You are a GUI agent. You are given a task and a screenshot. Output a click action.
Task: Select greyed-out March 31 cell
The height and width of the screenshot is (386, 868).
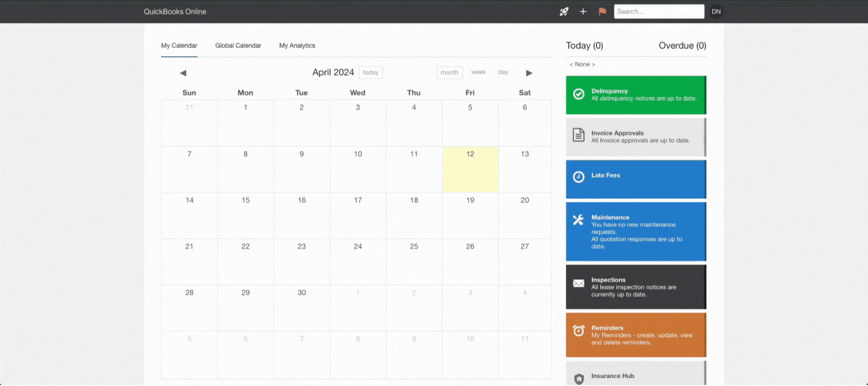point(189,123)
